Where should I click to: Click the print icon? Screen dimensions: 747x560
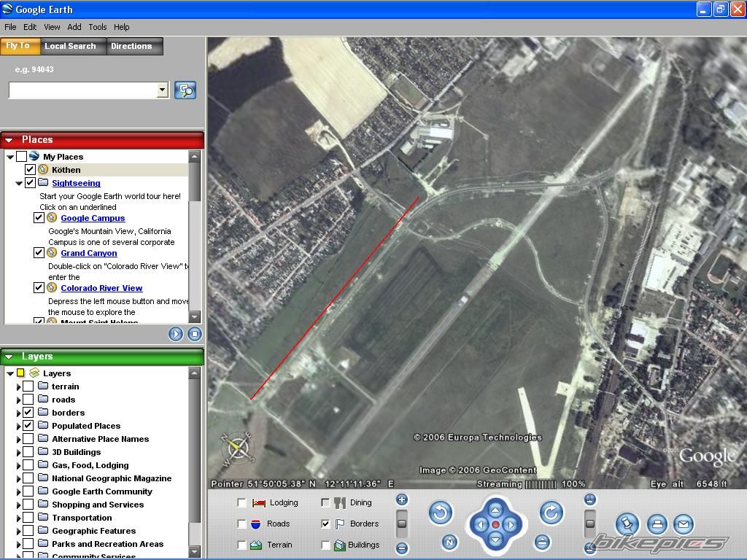click(x=657, y=524)
